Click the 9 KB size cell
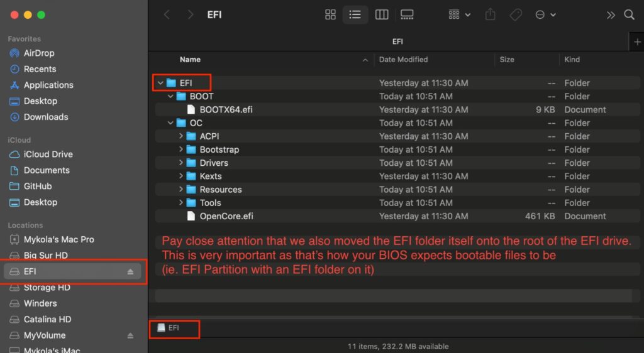The width and height of the screenshot is (644, 353). click(x=545, y=109)
